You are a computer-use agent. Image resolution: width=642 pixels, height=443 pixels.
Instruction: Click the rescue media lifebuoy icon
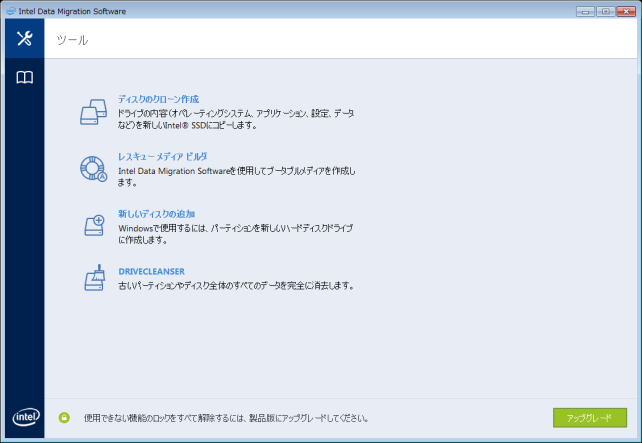(x=93, y=169)
